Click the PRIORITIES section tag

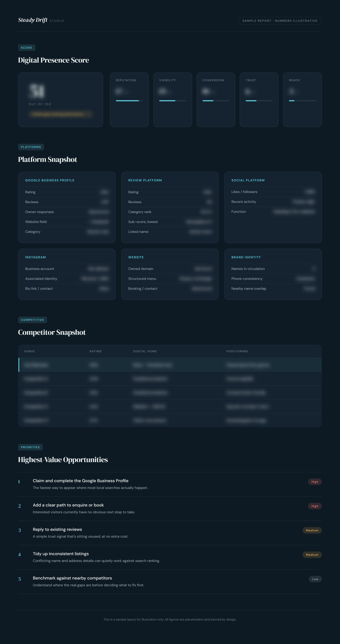point(30,447)
